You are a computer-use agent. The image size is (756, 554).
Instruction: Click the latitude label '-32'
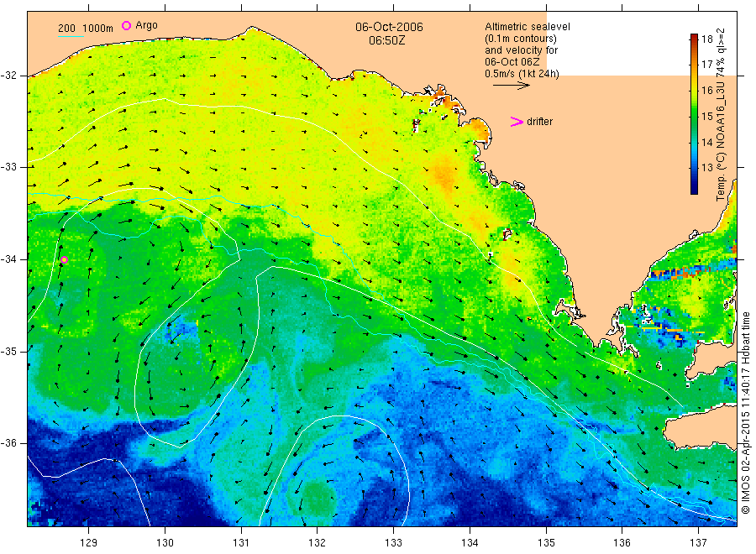(8, 76)
